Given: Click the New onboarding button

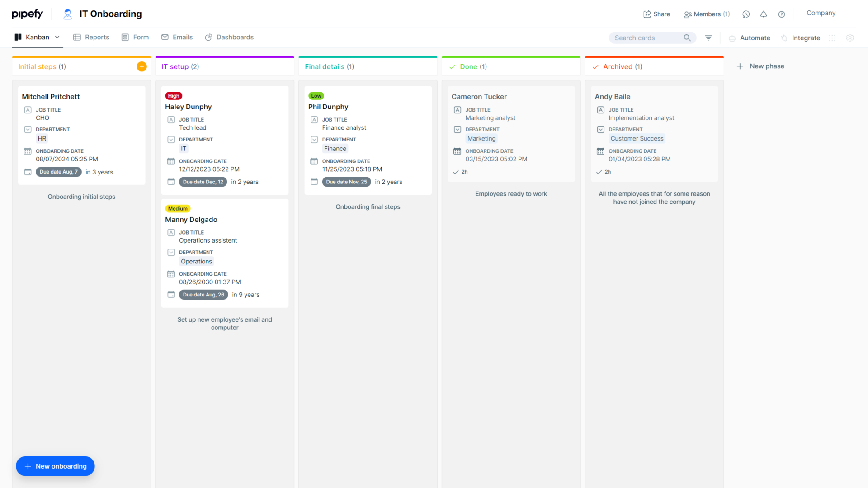Looking at the screenshot, I should (55, 466).
